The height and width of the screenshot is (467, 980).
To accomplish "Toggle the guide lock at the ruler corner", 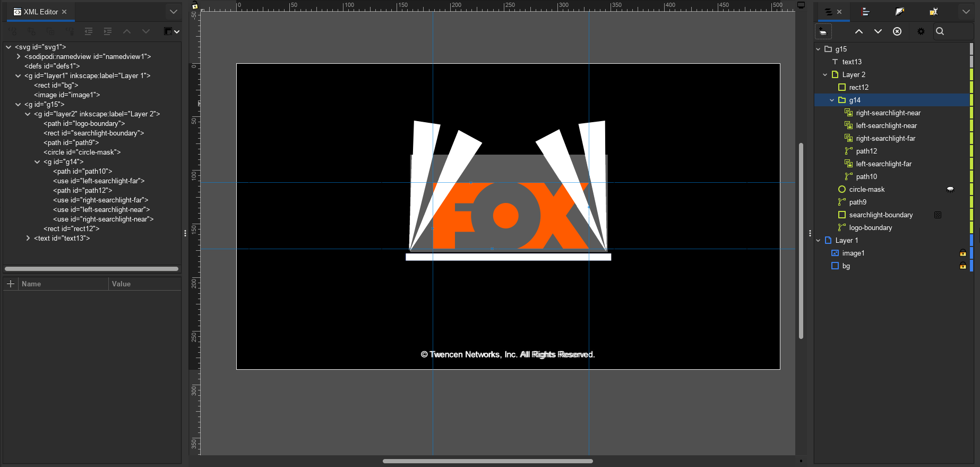I will pyautogui.click(x=195, y=6).
